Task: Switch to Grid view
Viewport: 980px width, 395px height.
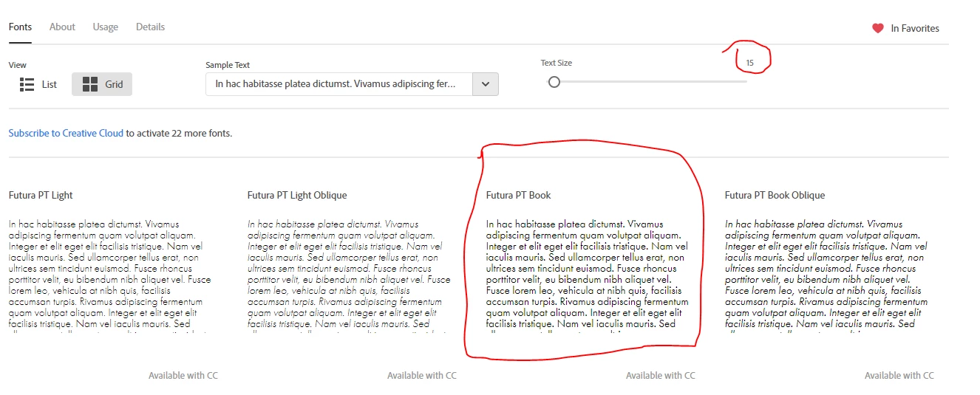Action: point(102,84)
